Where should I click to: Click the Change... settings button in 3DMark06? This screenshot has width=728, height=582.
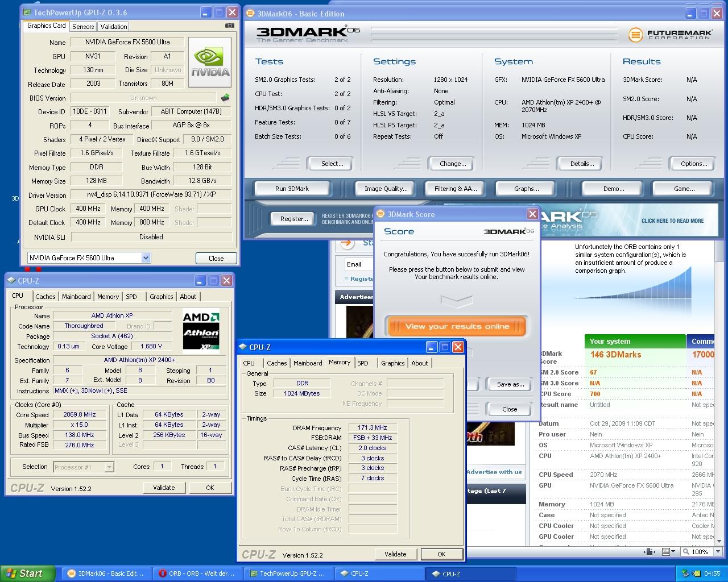pos(453,164)
